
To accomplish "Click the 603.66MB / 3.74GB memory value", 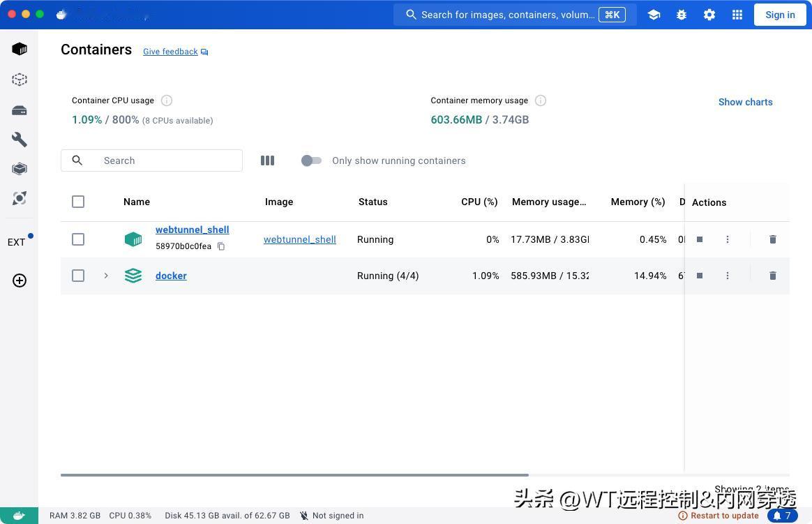I will pyautogui.click(x=479, y=119).
